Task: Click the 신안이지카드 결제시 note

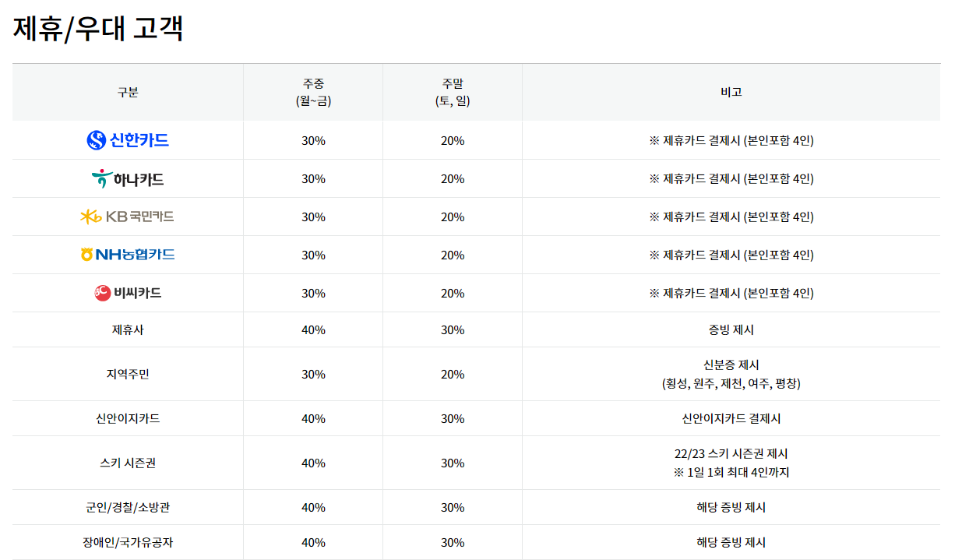Action: pyautogui.click(x=731, y=418)
